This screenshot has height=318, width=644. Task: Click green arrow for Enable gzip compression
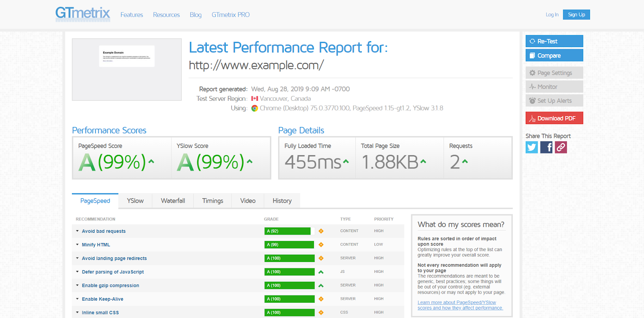pos(321,285)
